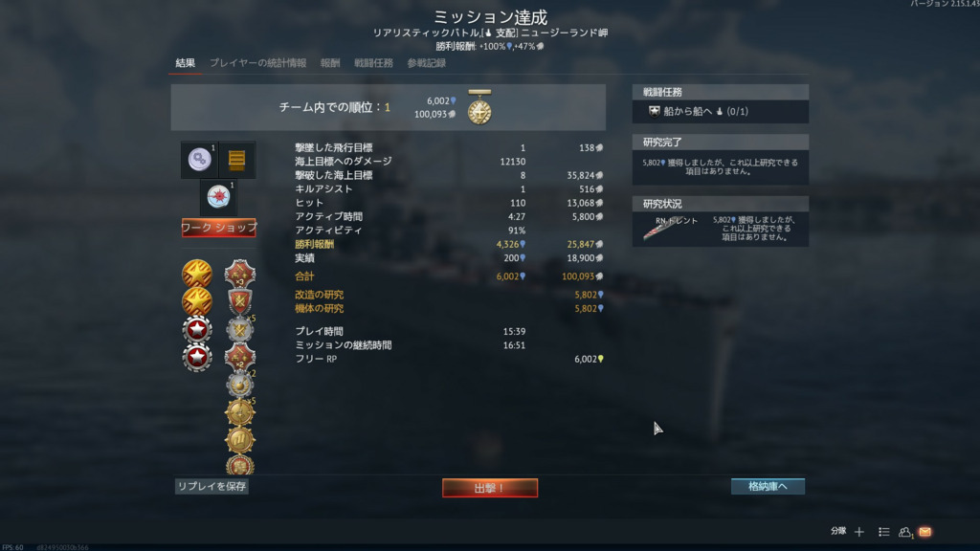
Task: Return to hangar with 格納庫へ button
Action: click(x=768, y=486)
